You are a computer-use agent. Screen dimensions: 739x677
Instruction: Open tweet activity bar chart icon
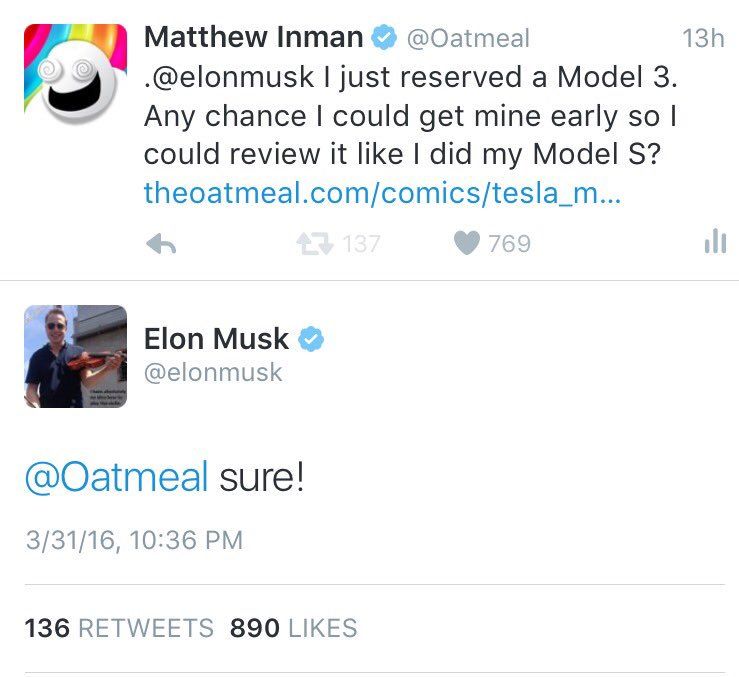point(714,242)
